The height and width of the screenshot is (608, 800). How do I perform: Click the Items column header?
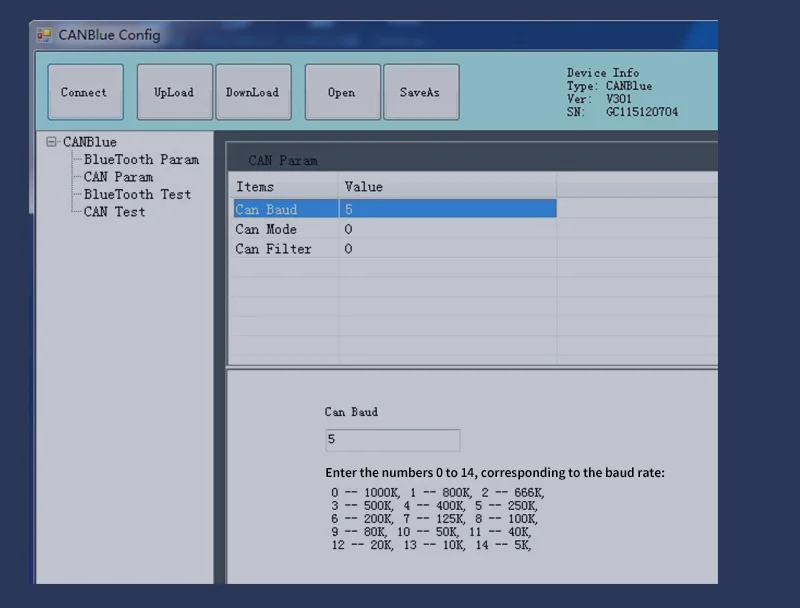(284, 187)
